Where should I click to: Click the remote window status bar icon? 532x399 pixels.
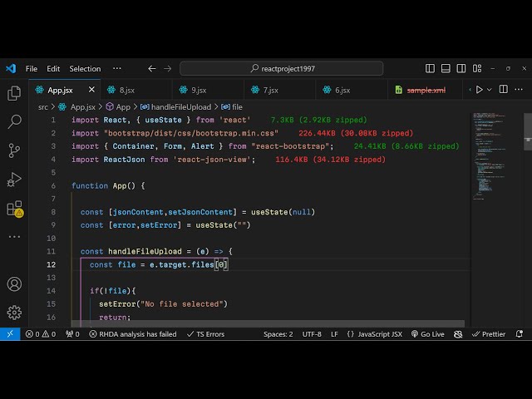tap(10, 334)
